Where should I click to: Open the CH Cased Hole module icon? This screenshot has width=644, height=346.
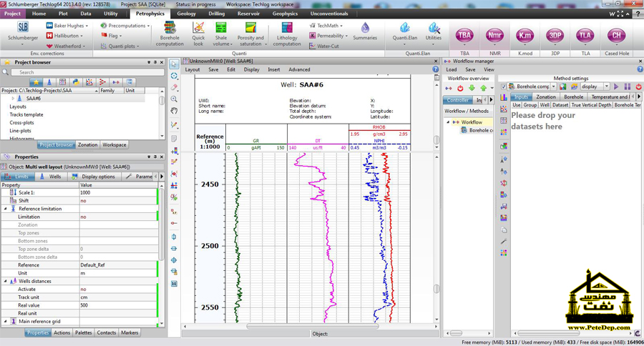point(617,35)
